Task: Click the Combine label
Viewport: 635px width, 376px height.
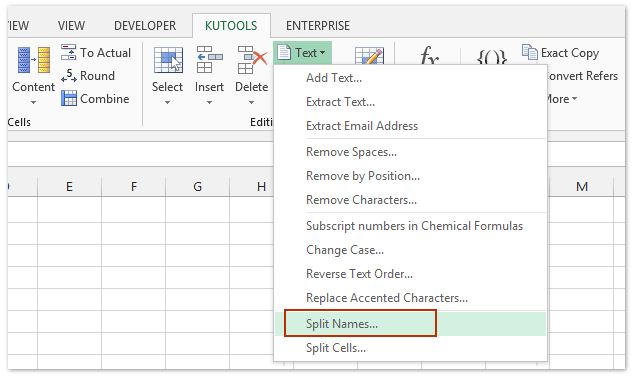Action: (104, 99)
